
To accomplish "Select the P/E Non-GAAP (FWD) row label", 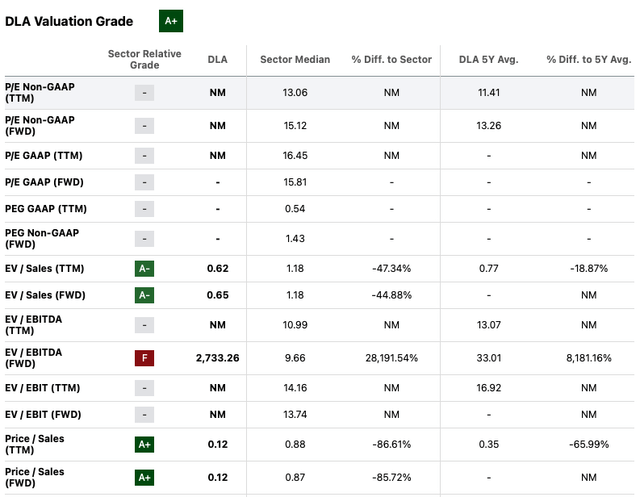I will 40,126.
